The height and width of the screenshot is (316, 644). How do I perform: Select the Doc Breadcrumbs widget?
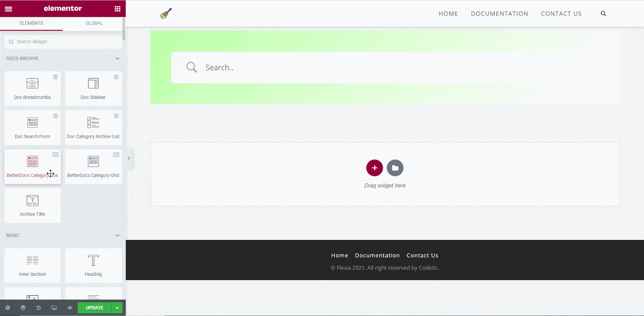(x=33, y=89)
